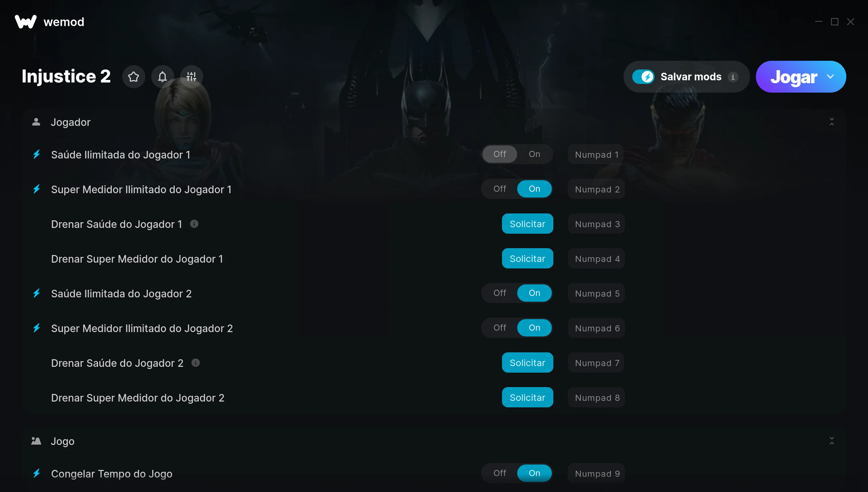This screenshot has height=492, width=868.
Task: Click Solicitar for Drenar Saúde do Jogador 2
Action: coord(527,362)
